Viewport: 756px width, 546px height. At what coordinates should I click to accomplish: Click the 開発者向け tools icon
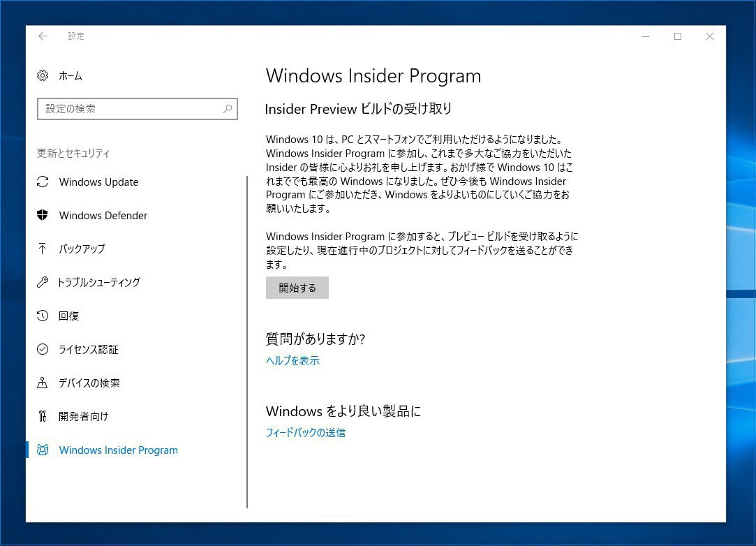coord(43,416)
